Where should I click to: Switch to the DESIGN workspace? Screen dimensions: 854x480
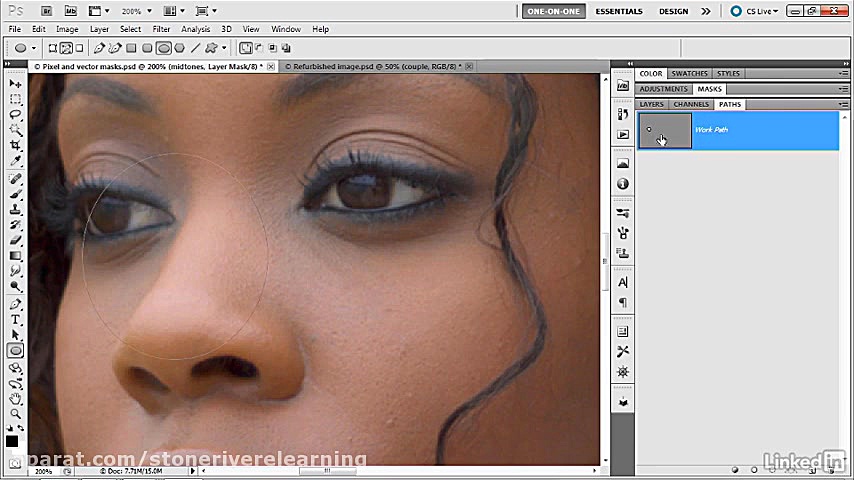pyautogui.click(x=674, y=11)
